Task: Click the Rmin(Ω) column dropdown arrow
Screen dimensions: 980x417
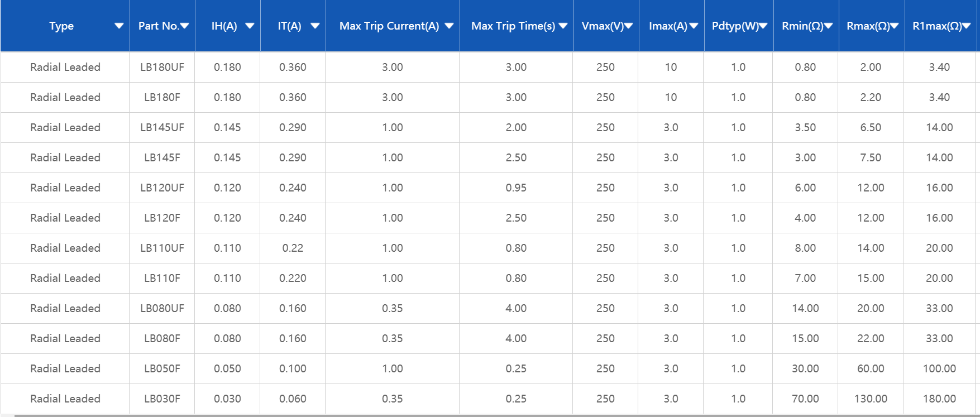Action: point(829,26)
